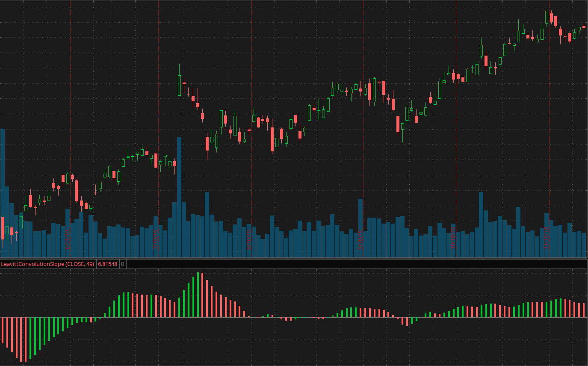Click the tallest volume bar at far left edge
This screenshot has height=366, width=588.
pyautogui.click(x=2, y=192)
